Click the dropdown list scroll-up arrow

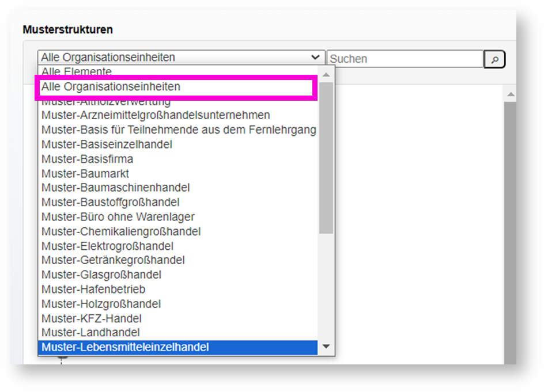pyautogui.click(x=326, y=74)
